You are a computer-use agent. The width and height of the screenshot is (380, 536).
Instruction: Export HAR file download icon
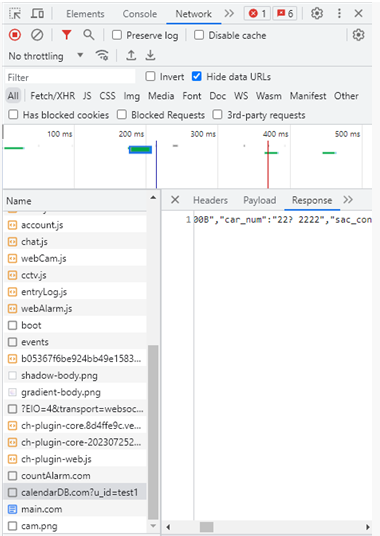click(x=150, y=55)
